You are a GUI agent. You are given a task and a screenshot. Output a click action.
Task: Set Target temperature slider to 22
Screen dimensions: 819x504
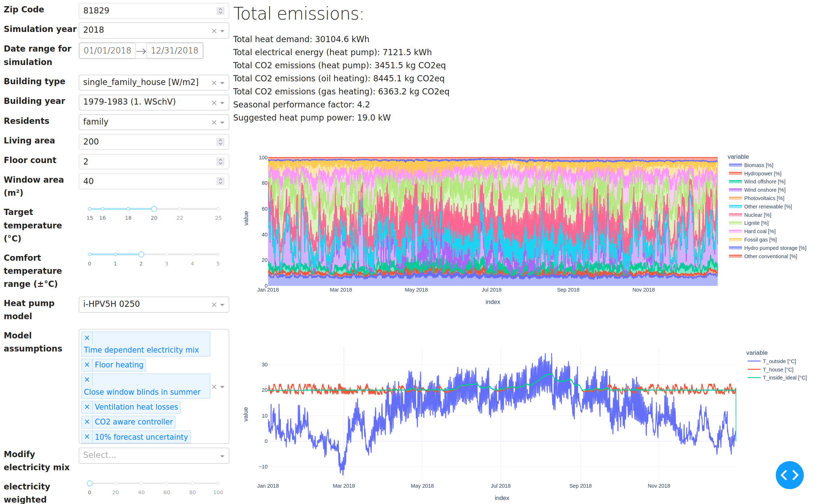click(180, 209)
